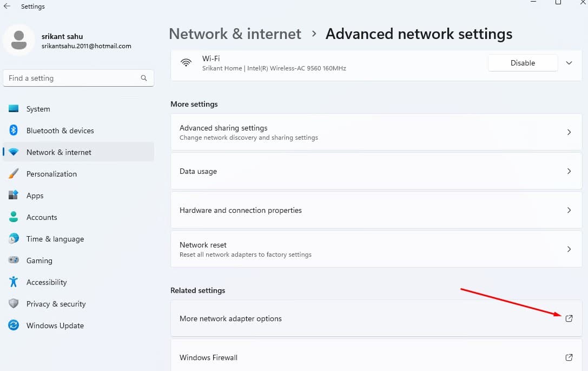Select the Gaming controller icon
Viewport: 588px width, 371px height.
pyautogui.click(x=14, y=260)
